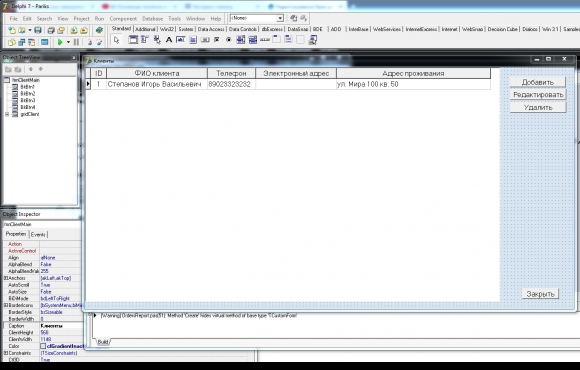Select the ComboBox component in the palette
The width and height of the screenshot is (580, 370).
[x=253, y=40]
